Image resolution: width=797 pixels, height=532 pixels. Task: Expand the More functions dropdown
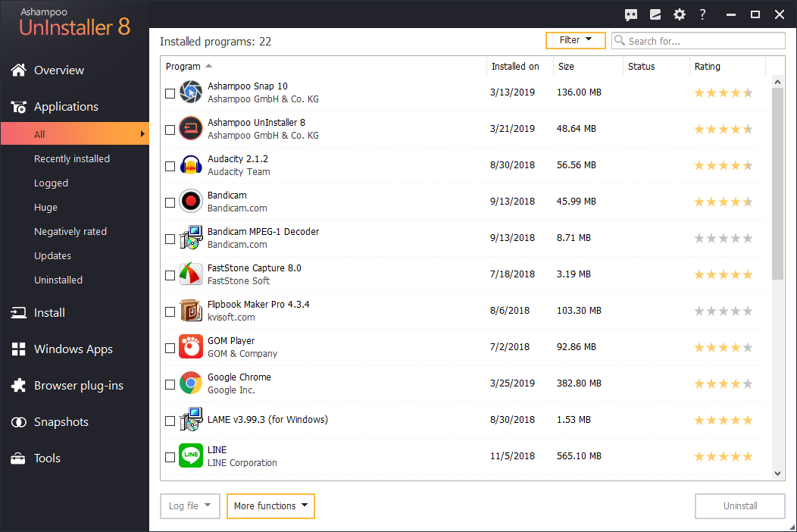(270, 506)
